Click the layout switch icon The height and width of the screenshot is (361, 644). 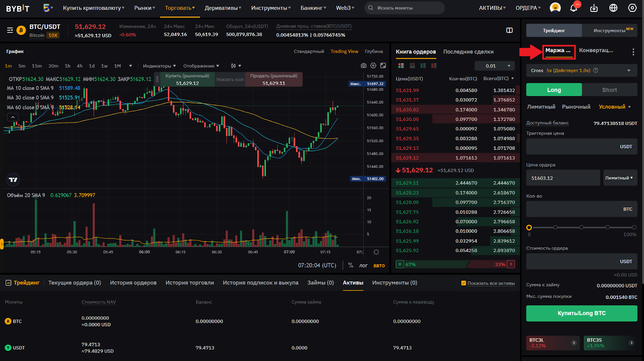click(x=509, y=30)
